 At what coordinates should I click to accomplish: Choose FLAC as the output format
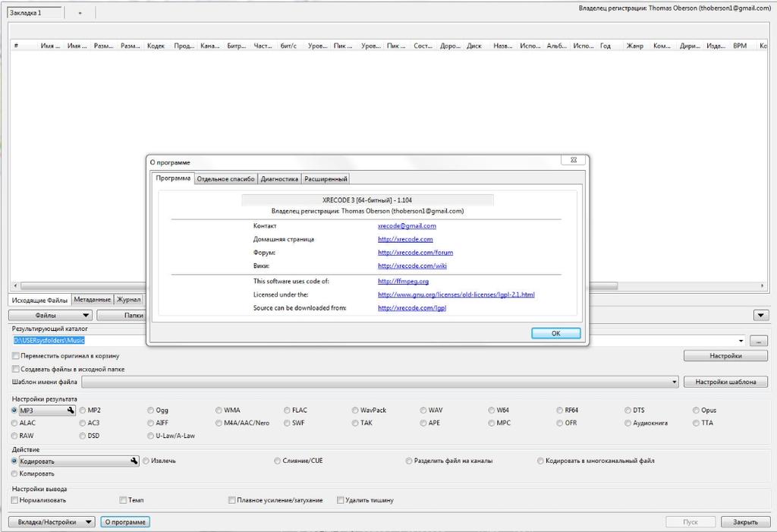(295, 411)
